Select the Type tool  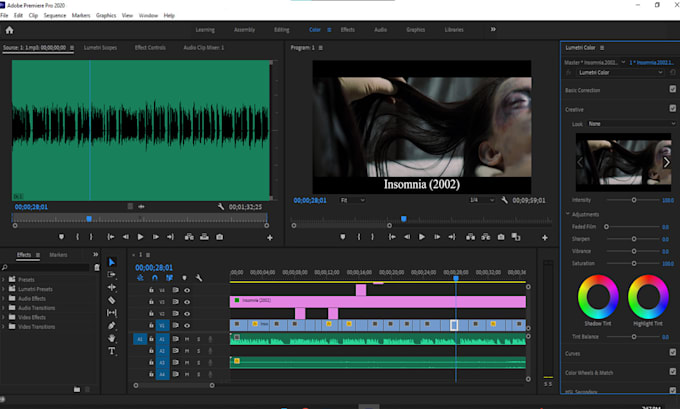(x=111, y=351)
